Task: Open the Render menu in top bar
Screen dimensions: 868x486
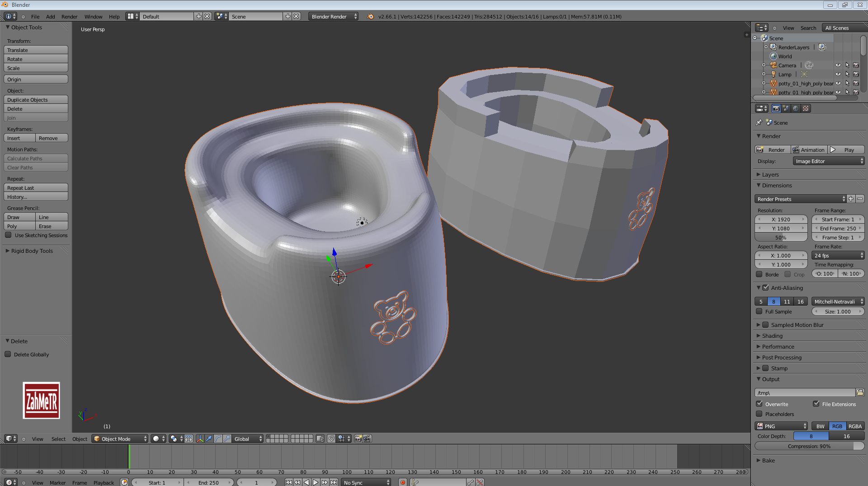Action: (x=69, y=17)
